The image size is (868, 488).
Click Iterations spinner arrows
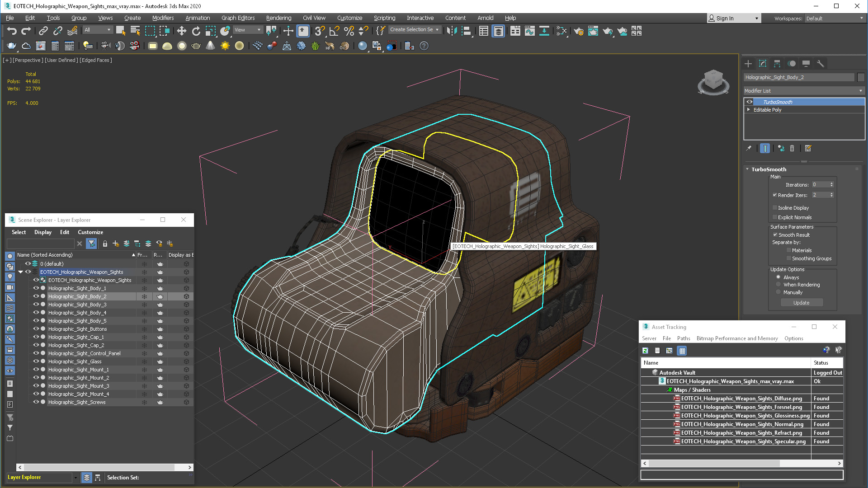coord(831,184)
